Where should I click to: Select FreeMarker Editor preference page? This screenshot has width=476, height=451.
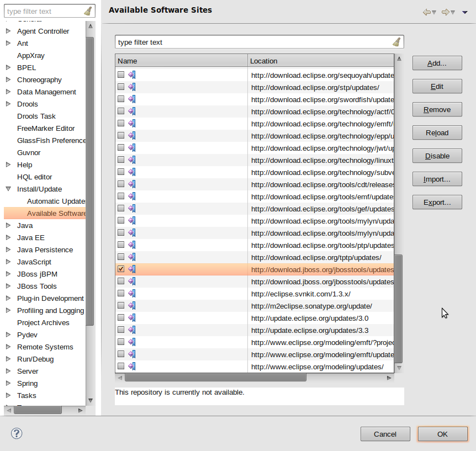(x=46, y=129)
